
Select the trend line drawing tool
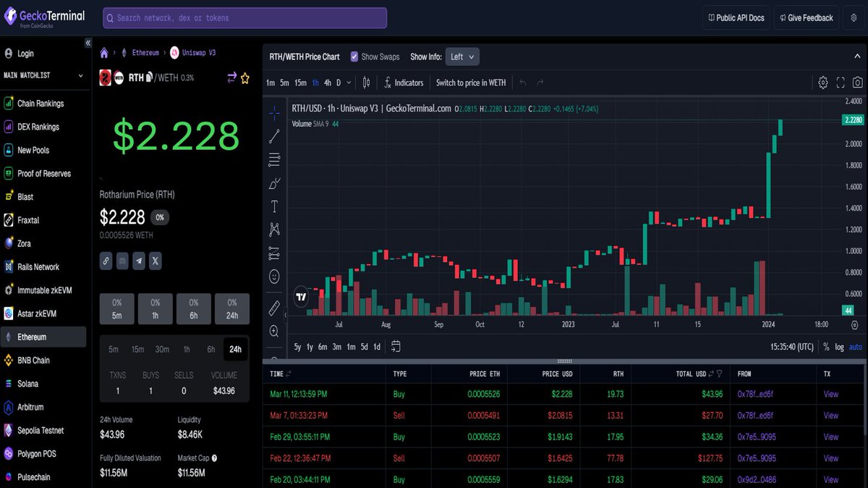click(275, 136)
